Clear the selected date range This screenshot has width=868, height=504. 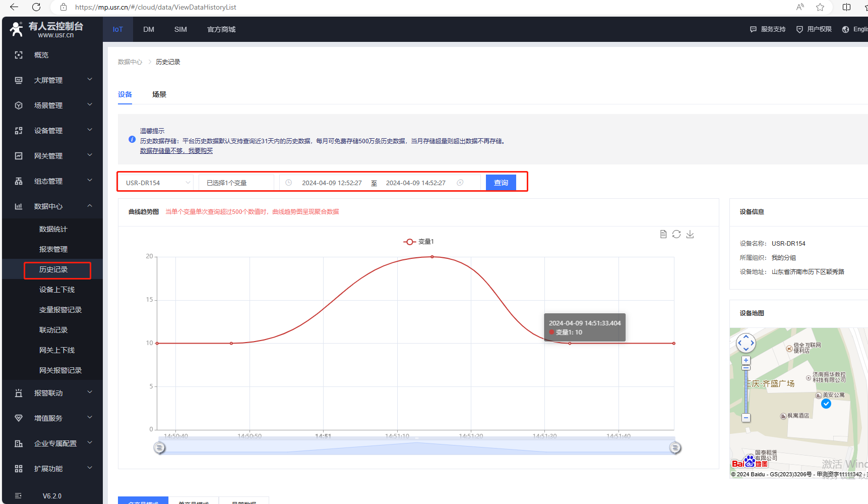pos(460,183)
